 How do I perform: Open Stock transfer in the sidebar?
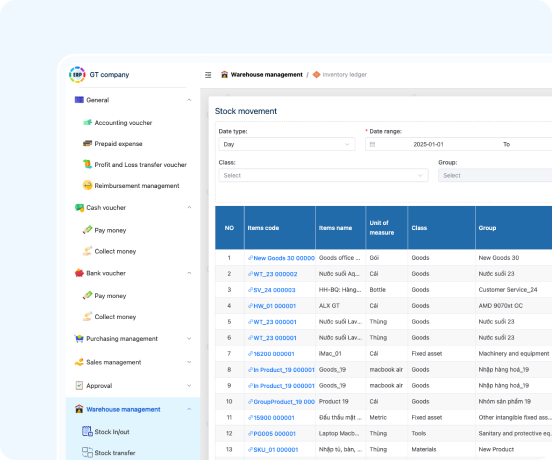point(115,453)
